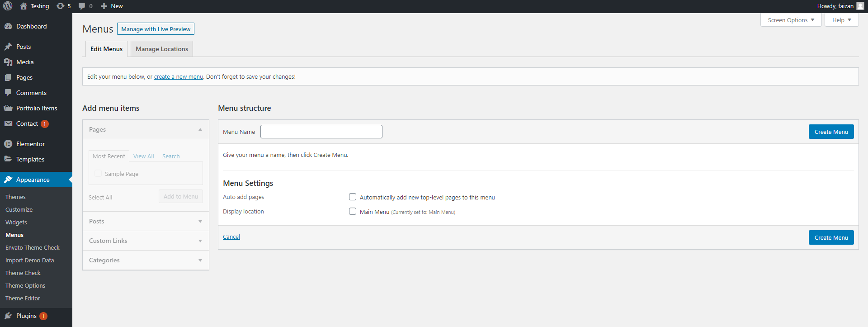Check the Main Menu display location box

[353, 211]
